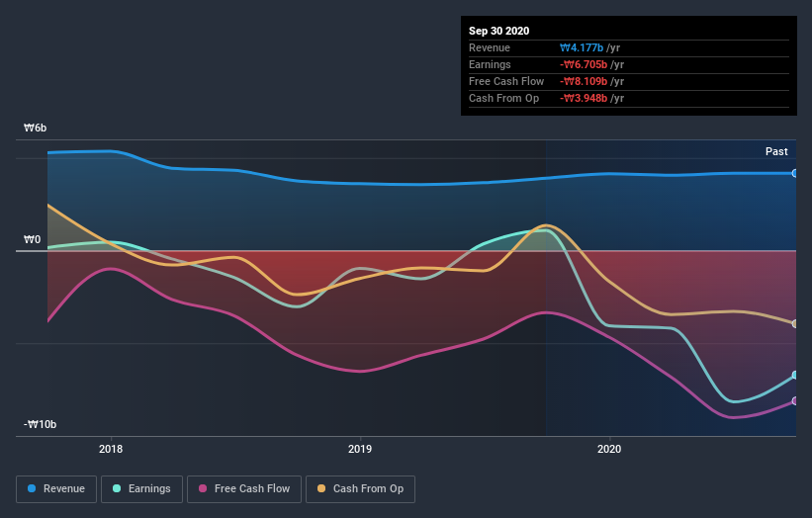Viewport: 812px width, 518px height.
Task: Click the Cash From Op endpoint marker
Action: 795,323
